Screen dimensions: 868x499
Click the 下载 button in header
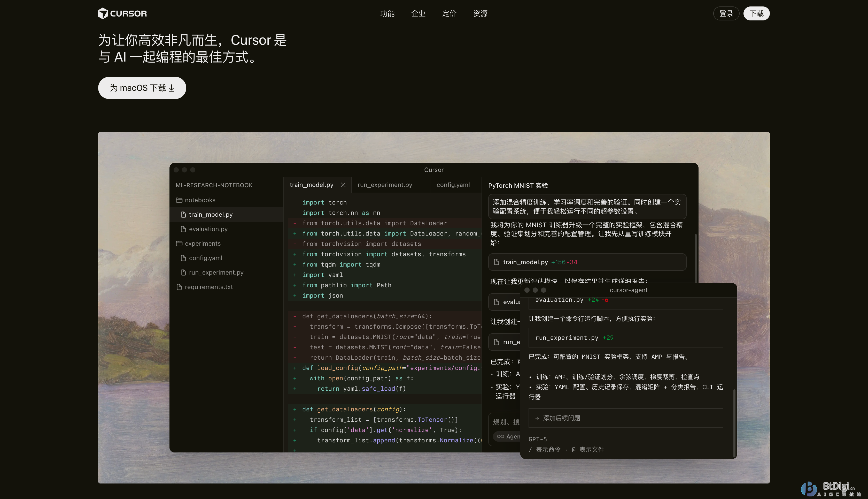tap(756, 13)
